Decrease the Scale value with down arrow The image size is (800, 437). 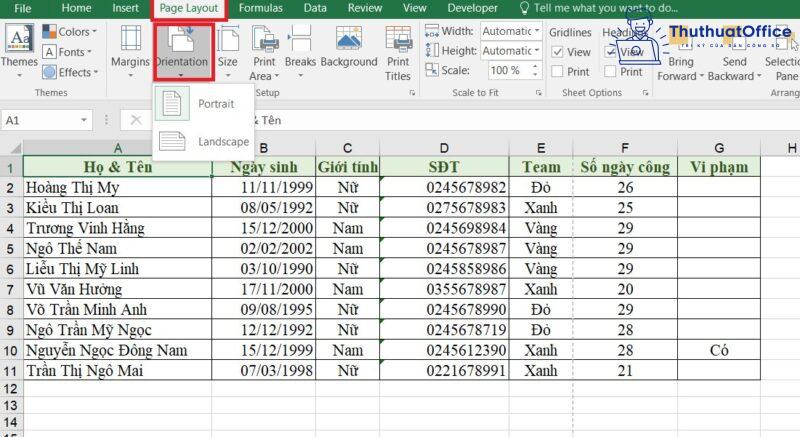(x=535, y=74)
